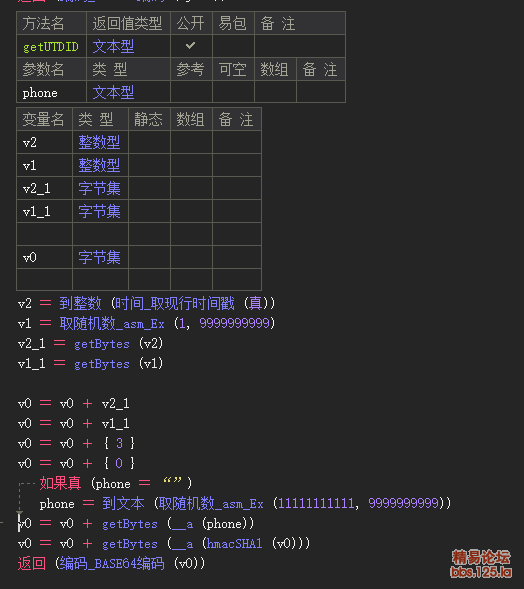Toggle 可空 cell for phone parameter
Viewport: 524px width, 589px height.
click(x=233, y=92)
